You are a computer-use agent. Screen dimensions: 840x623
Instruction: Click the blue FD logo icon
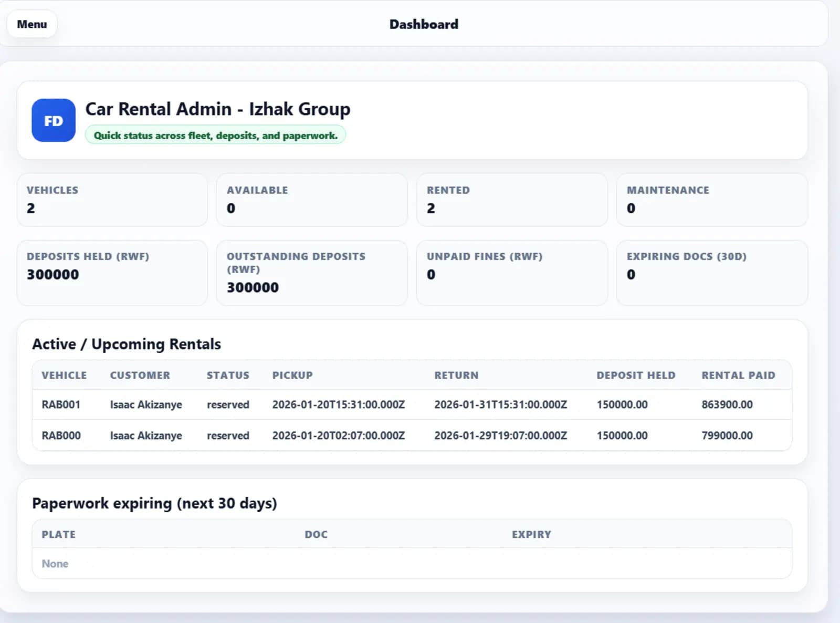point(54,120)
